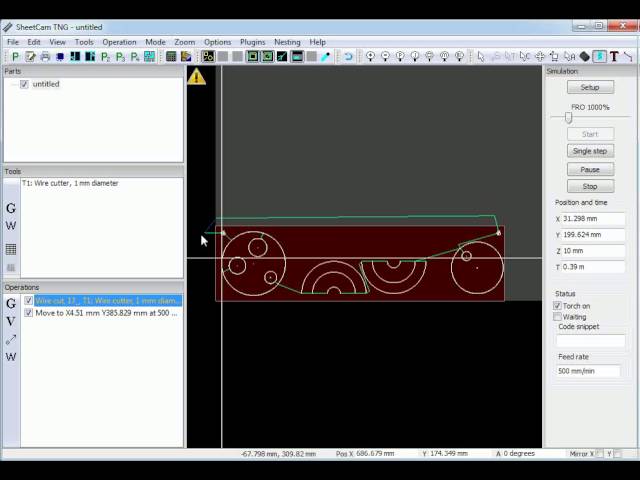
Task: Click the Z position field showing 10 mm
Action: tap(593, 251)
